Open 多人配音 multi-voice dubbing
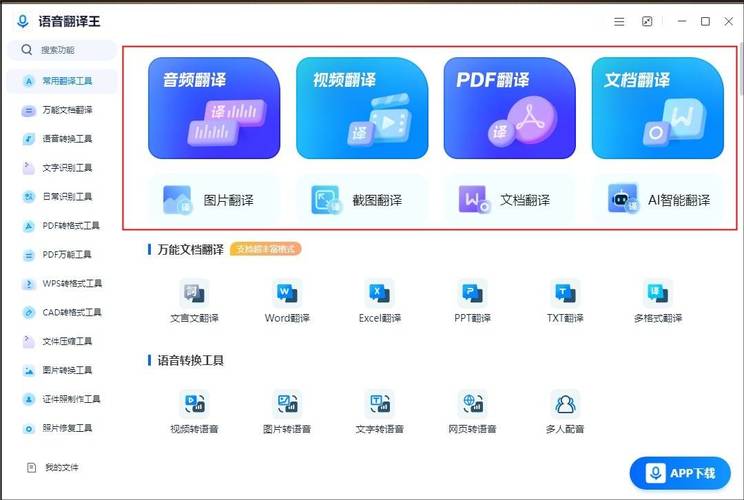This screenshot has height=500, width=744. [565, 412]
